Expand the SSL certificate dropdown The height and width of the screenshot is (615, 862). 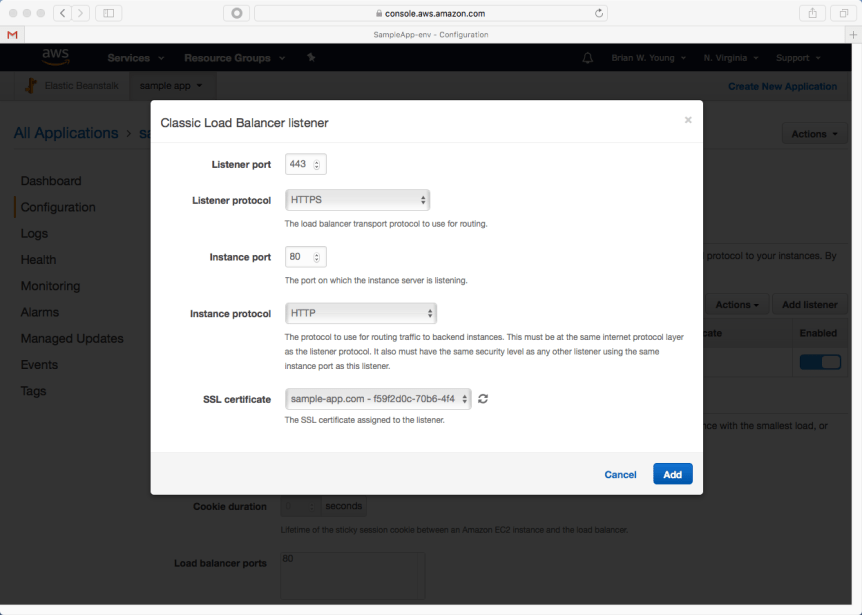378,399
